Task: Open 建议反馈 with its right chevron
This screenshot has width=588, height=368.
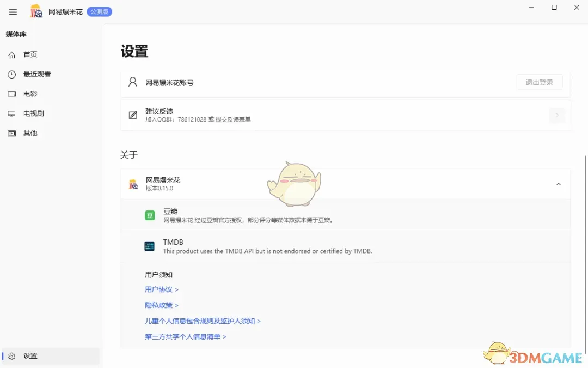Action: (x=557, y=115)
